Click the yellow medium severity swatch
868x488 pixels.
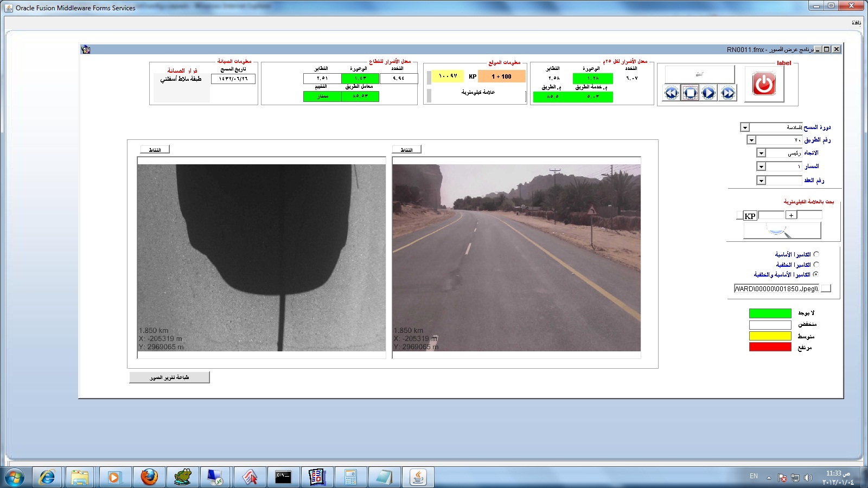pyautogui.click(x=770, y=336)
